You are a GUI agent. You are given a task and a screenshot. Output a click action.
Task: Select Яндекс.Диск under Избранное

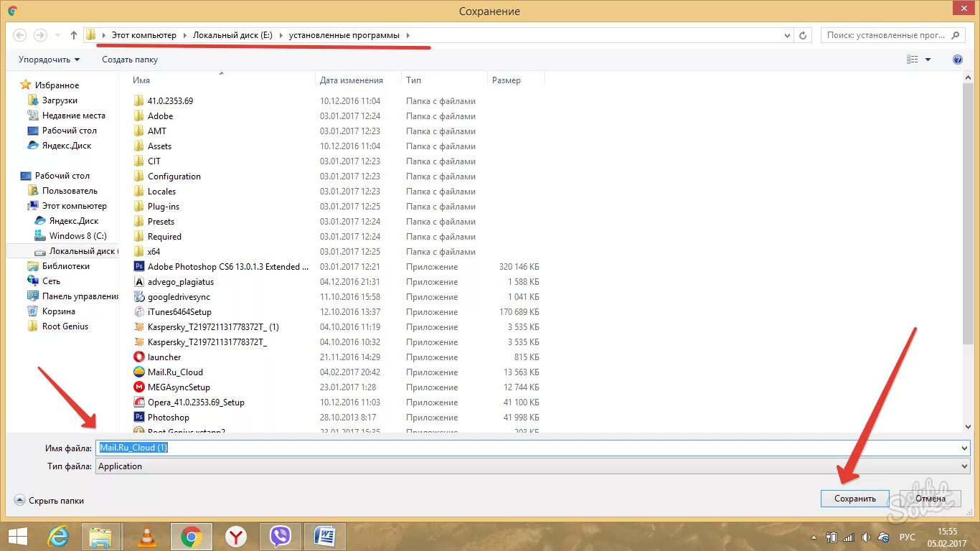click(66, 146)
